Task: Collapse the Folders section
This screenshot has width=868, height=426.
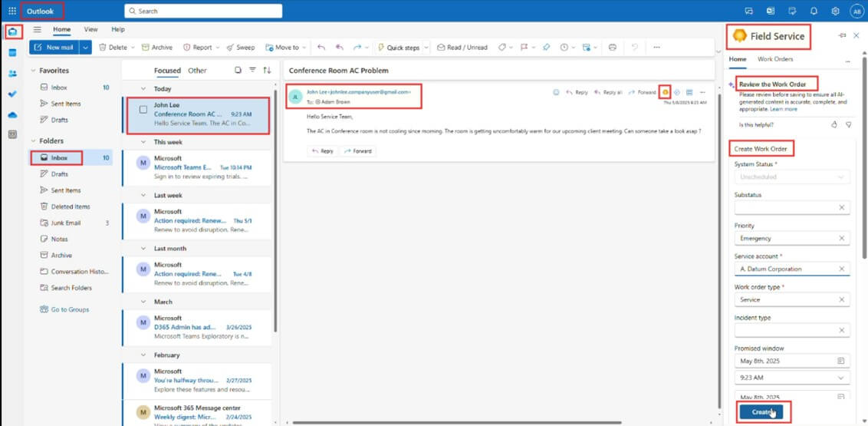Action: pyautogui.click(x=33, y=140)
